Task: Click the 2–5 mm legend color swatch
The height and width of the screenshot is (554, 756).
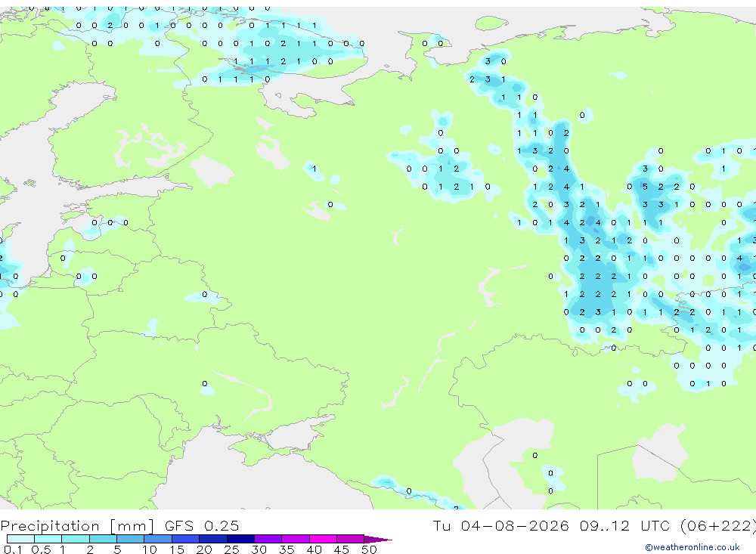Action: click(x=103, y=539)
